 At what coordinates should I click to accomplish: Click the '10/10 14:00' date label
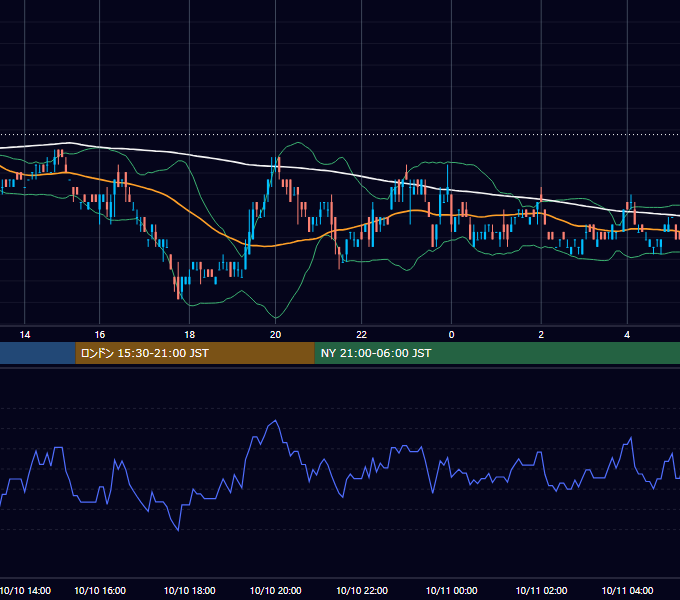[25, 590]
